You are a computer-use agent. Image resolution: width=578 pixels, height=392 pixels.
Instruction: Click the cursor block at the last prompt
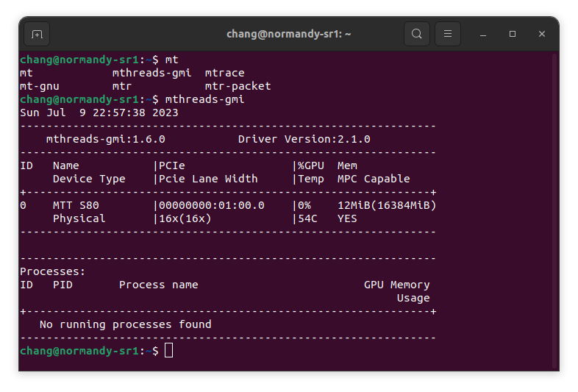[x=169, y=350]
